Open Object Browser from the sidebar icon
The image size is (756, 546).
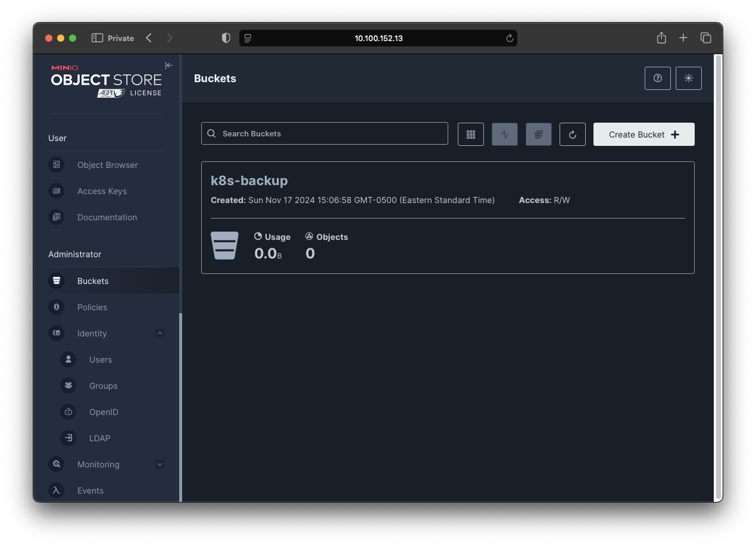coord(56,164)
